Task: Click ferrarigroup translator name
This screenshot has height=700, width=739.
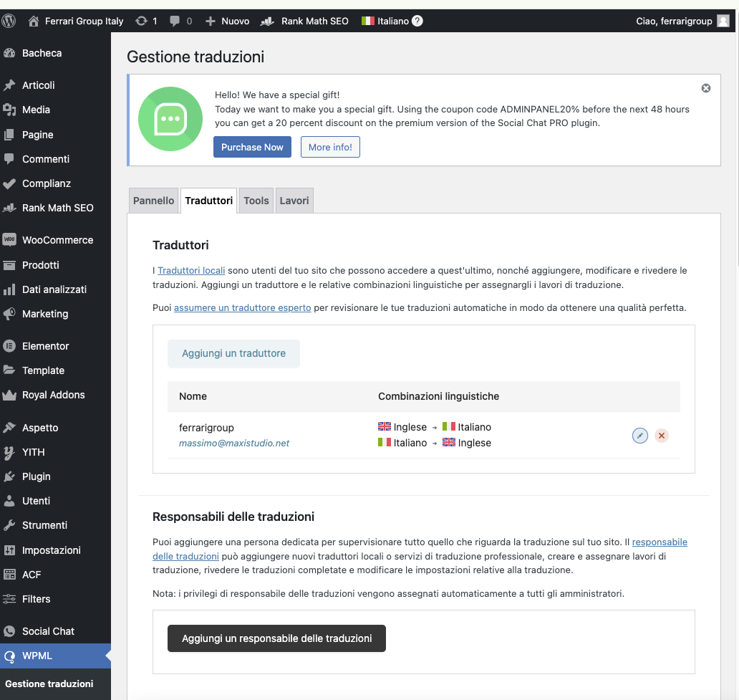Action: [x=206, y=428]
